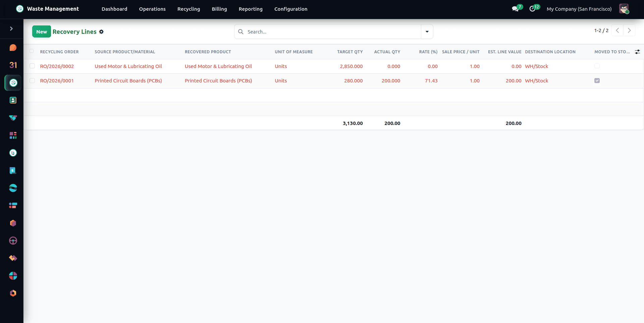The image size is (644, 323).
Task: Open the Configuration menu
Action: click(x=291, y=9)
